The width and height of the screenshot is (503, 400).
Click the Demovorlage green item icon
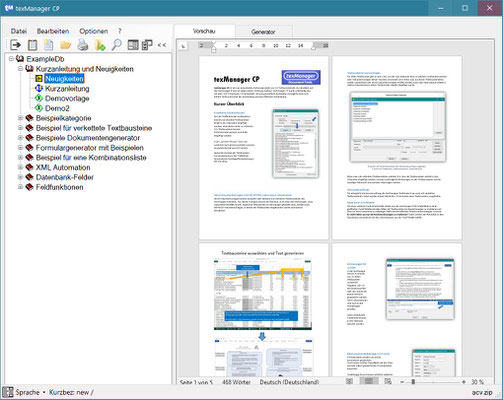39,98
